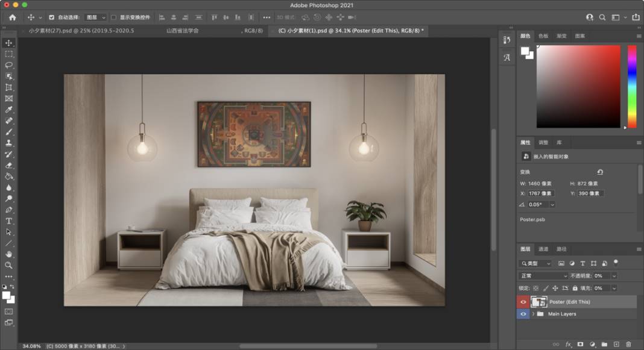The image size is (644, 350).
Task: Select the Lasso tool
Action: 9,65
